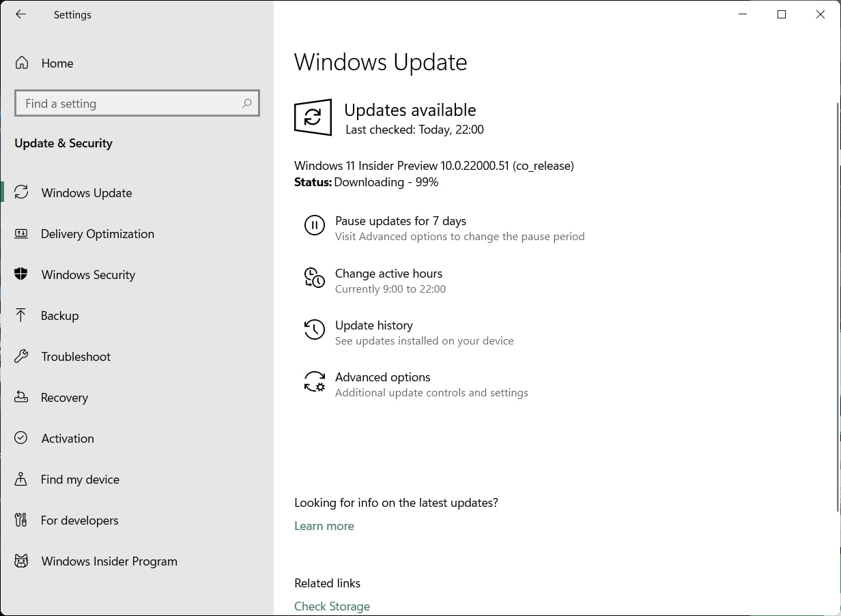The height and width of the screenshot is (616, 841).
Task: Click the Home house icon
Action: coord(22,63)
